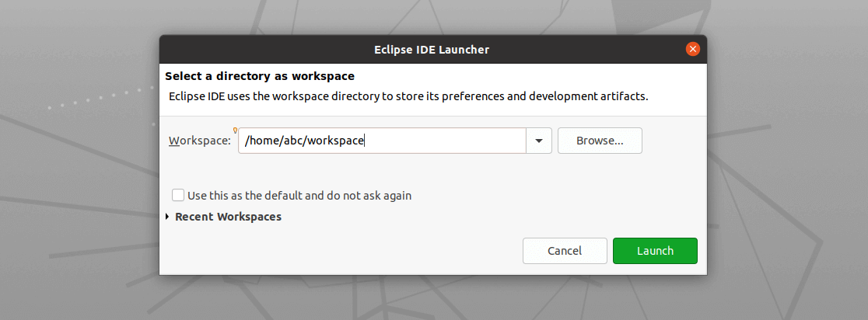The image size is (868, 320).
Task: Tick the use-as-default checkbox box
Action: pos(178,195)
